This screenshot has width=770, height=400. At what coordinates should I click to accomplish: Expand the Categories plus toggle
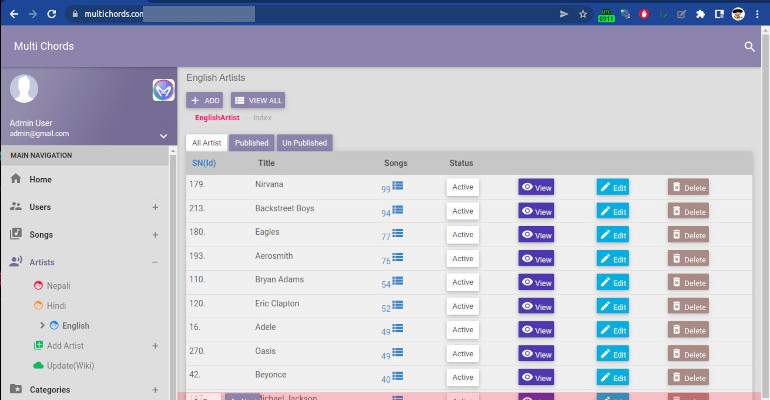155,390
